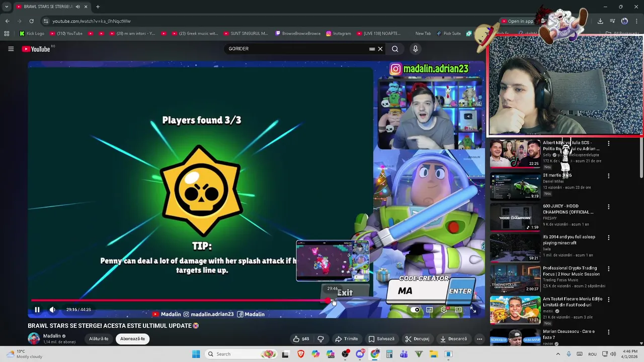Open the on-screen keyboard icon in search
This screenshot has width=644, height=362.
click(x=372, y=49)
